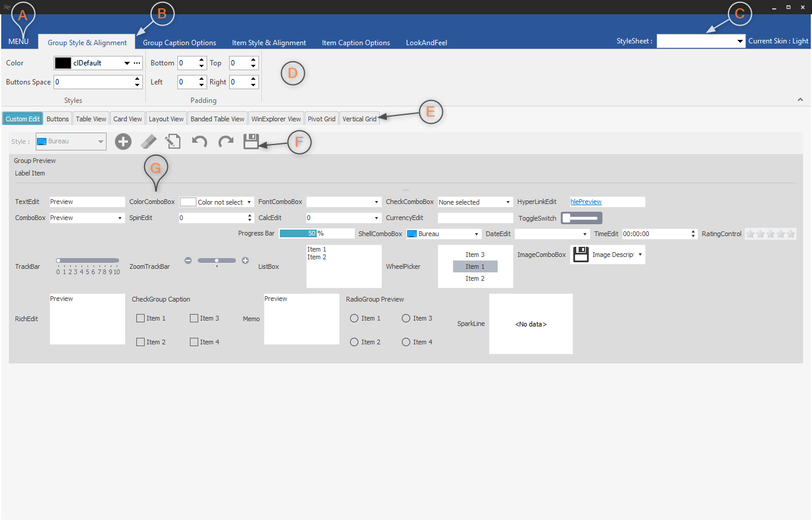Increase the Buttons Space spinner value
The image size is (812, 521).
coord(138,79)
